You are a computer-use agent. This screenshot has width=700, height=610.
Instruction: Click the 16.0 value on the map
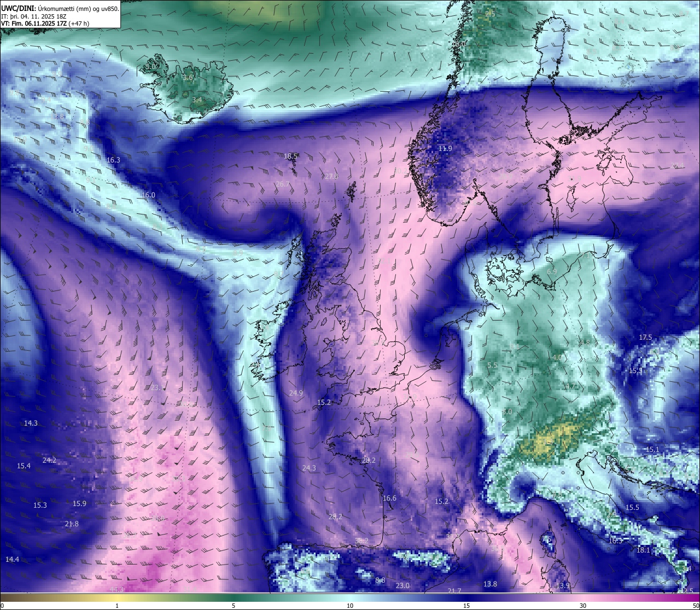148,195
